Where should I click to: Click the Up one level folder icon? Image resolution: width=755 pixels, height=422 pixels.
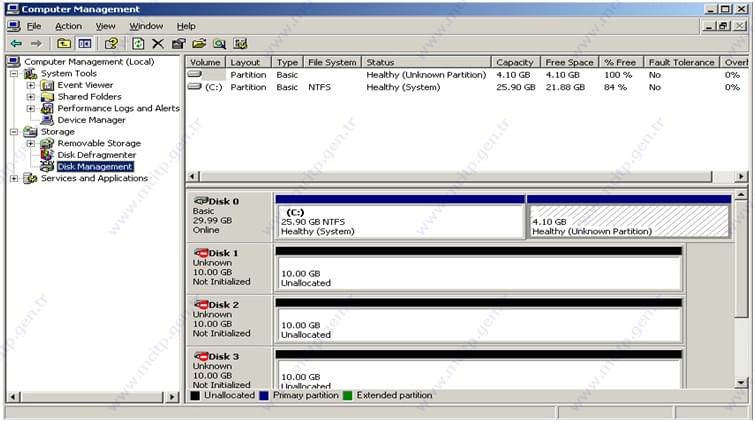pos(64,44)
